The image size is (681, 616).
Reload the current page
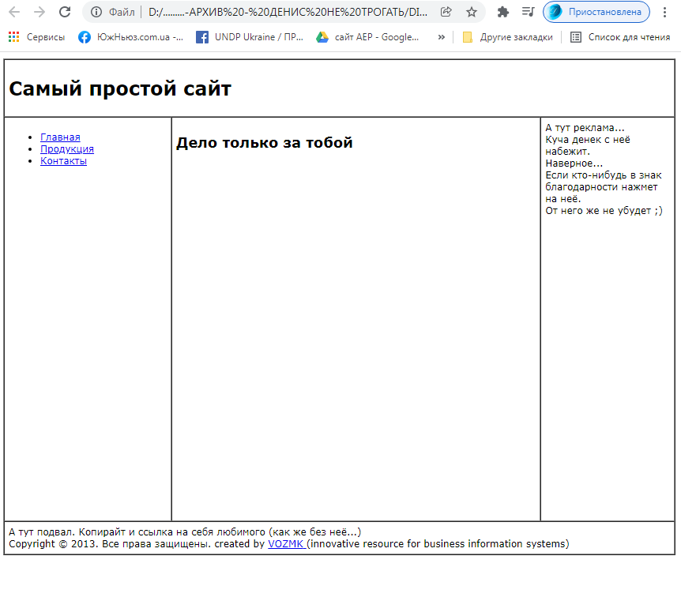pyautogui.click(x=65, y=12)
